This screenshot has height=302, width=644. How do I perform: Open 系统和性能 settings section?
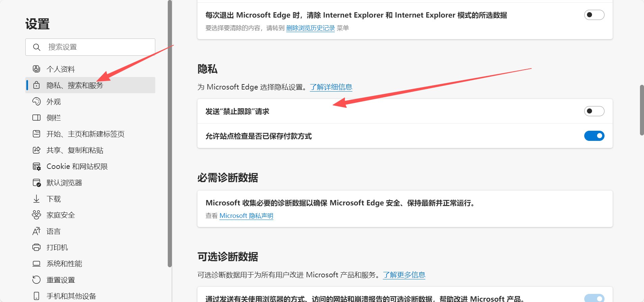(x=90, y=263)
